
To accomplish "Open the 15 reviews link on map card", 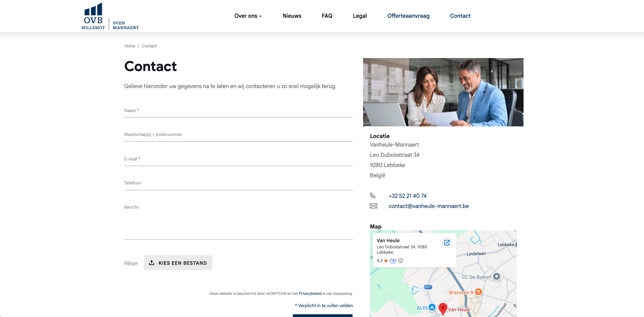I will pyautogui.click(x=393, y=261).
